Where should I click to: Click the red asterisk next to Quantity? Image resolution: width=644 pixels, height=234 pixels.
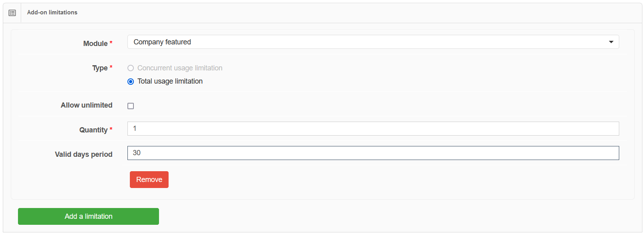point(111,129)
